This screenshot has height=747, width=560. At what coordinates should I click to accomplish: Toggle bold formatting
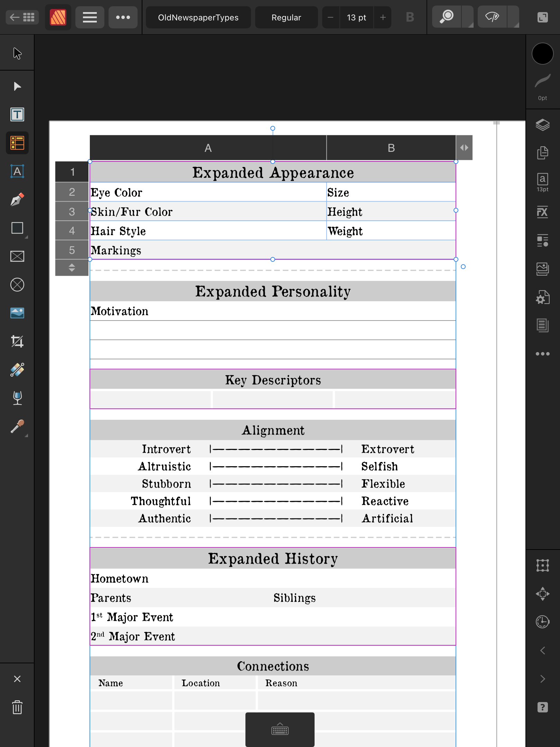coord(410,17)
